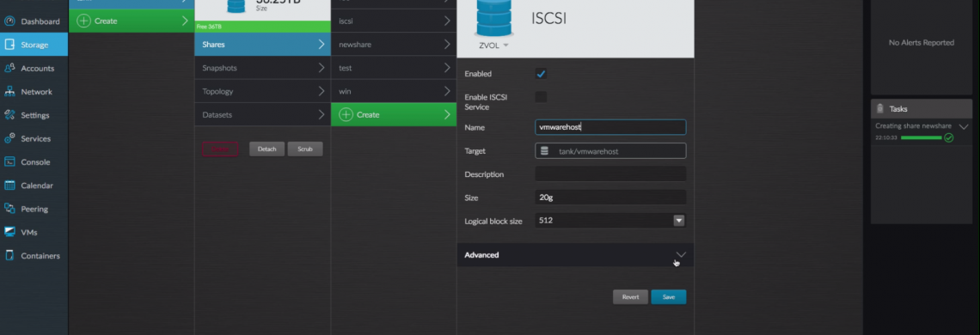Expand the Advanced section
Image resolution: width=980 pixels, height=335 pixels.
tap(575, 255)
